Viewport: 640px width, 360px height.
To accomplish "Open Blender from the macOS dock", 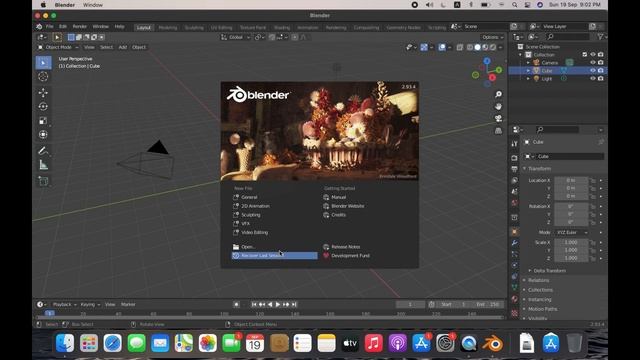I will (x=493, y=343).
